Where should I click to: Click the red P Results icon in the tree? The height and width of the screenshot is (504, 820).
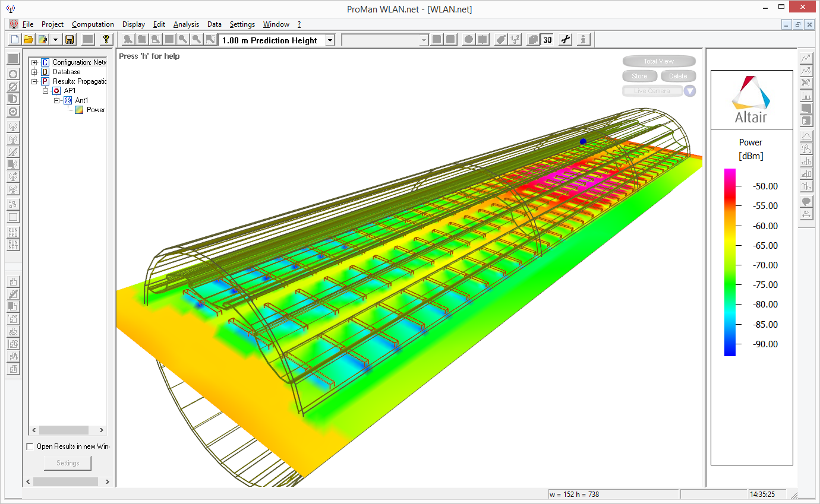(45, 81)
